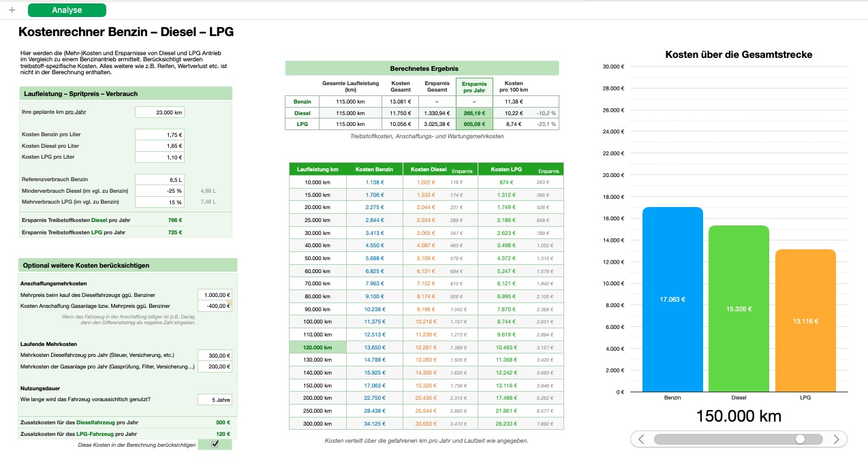Select the highlighted 120.000 km row cell
This screenshot has width=868, height=472.
click(317, 347)
